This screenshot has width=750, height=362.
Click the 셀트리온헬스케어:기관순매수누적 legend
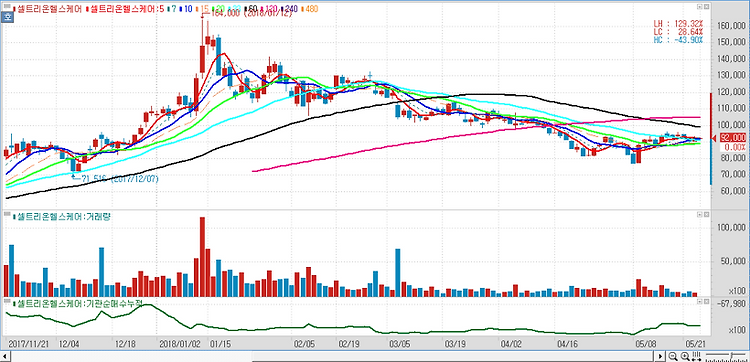point(79,303)
